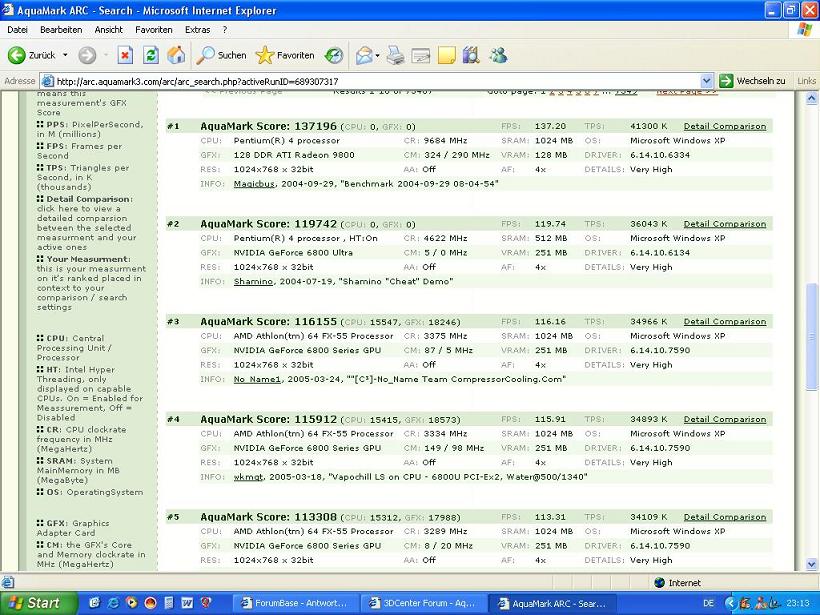The height and width of the screenshot is (615, 820).
Task: Click the research books toolbar icon
Action: tap(471, 55)
